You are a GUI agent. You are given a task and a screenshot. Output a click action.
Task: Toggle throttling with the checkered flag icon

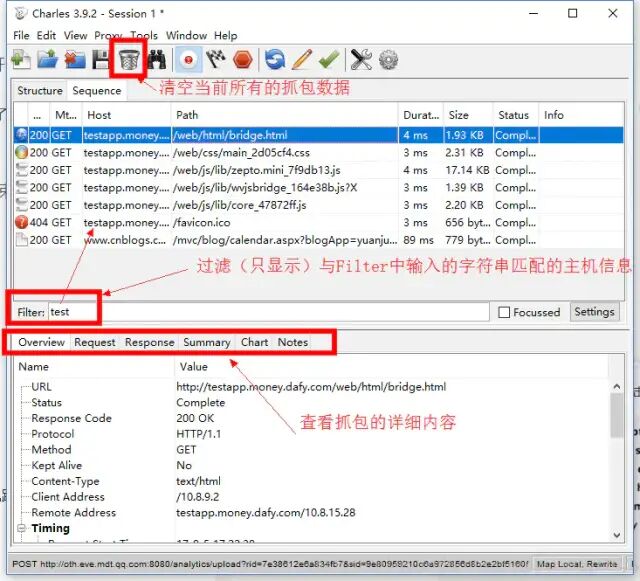[x=216, y=60]
